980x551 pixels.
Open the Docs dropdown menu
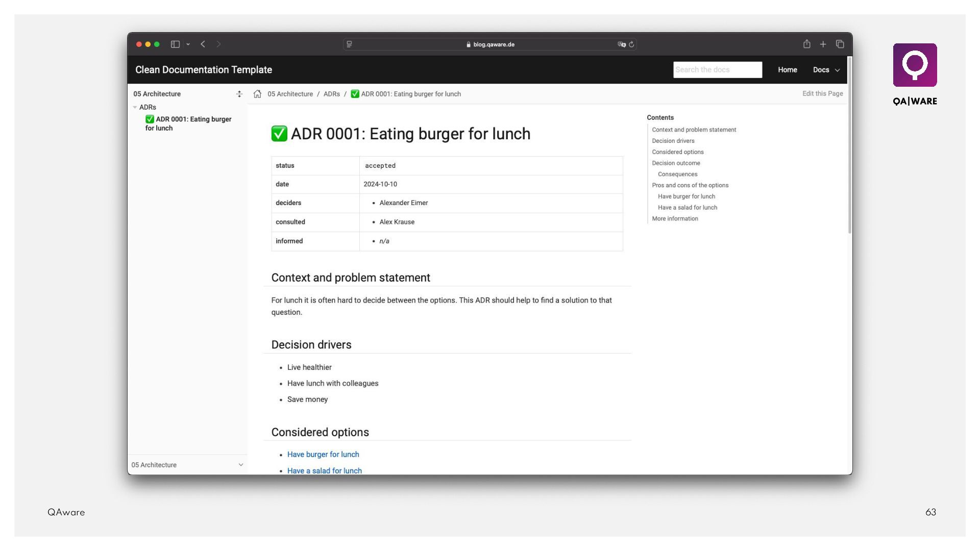point(826,70)
